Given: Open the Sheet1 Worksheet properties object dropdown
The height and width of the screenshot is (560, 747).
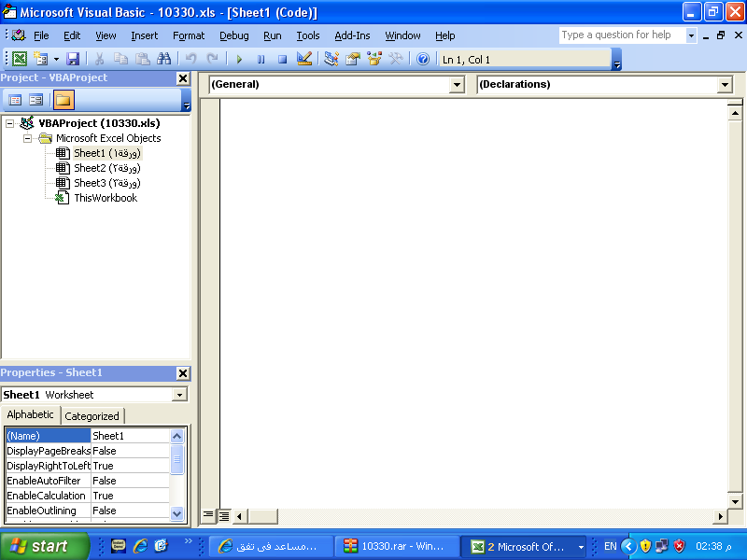Looking at the screenshot, I should click(x=179, y=395).
